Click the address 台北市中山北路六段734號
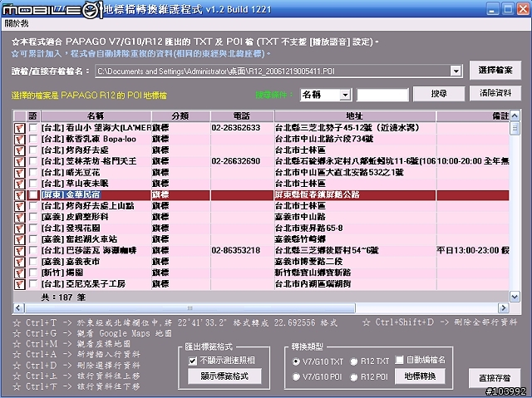The width and height of the screenshot is (532, 398). pos(324,139)
